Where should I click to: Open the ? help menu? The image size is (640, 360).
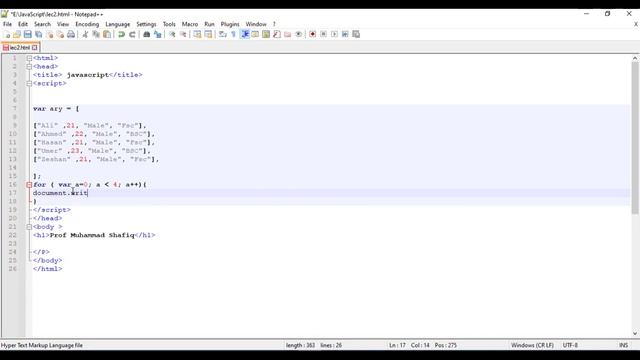(x=274, y=24)
